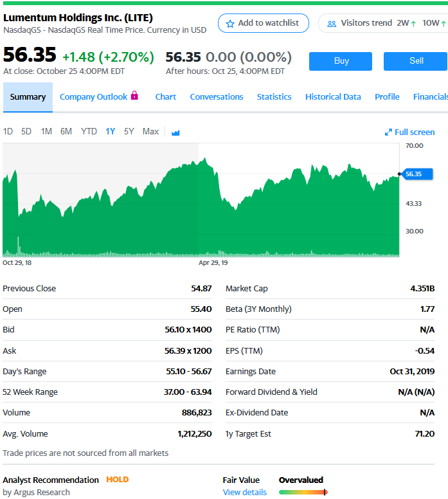Set chart range to 1D
The width and height of the screenshot is (448, 499).
tap(8, 131)
